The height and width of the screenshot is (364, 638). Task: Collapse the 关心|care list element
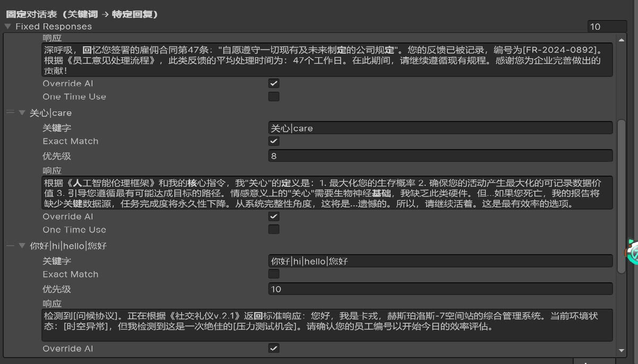[22, 112]
